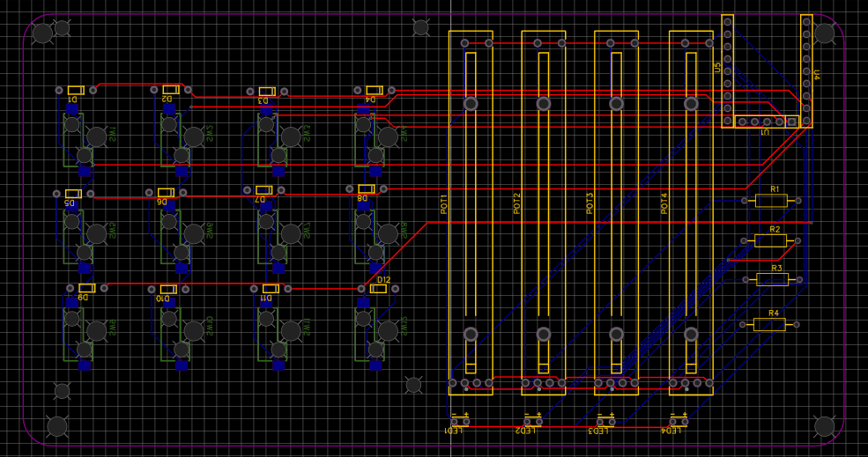Click the U4 header designator
The width and height of the screenshot is (868, 457).
pos(817,74)
